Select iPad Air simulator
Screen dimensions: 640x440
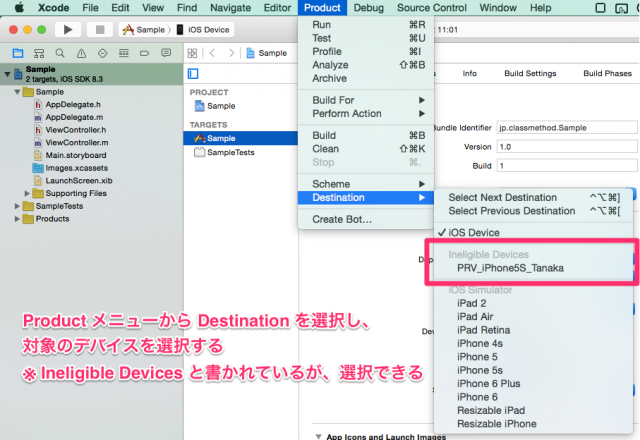click(533, 317)
